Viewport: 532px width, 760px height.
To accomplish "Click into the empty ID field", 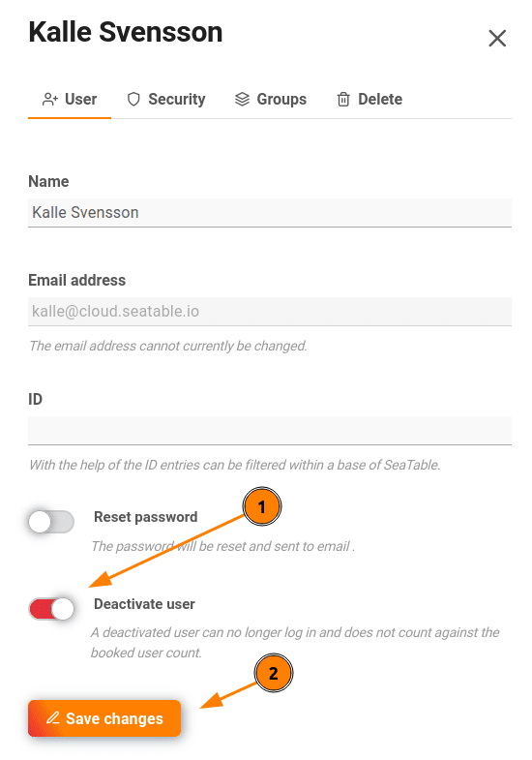I will (270, 430).
